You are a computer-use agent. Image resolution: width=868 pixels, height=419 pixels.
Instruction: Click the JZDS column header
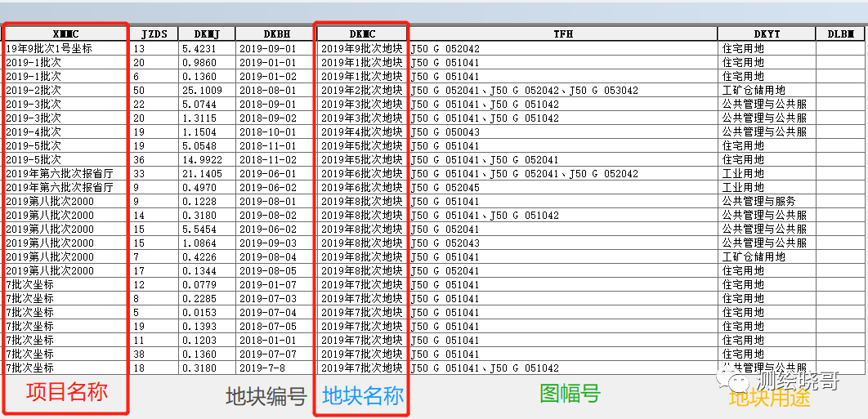coord(154,34)
